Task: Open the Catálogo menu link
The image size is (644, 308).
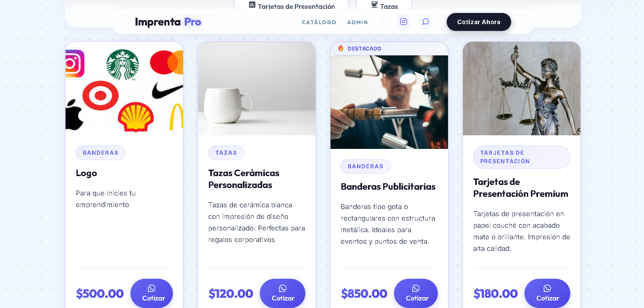Action: [319, 22]
